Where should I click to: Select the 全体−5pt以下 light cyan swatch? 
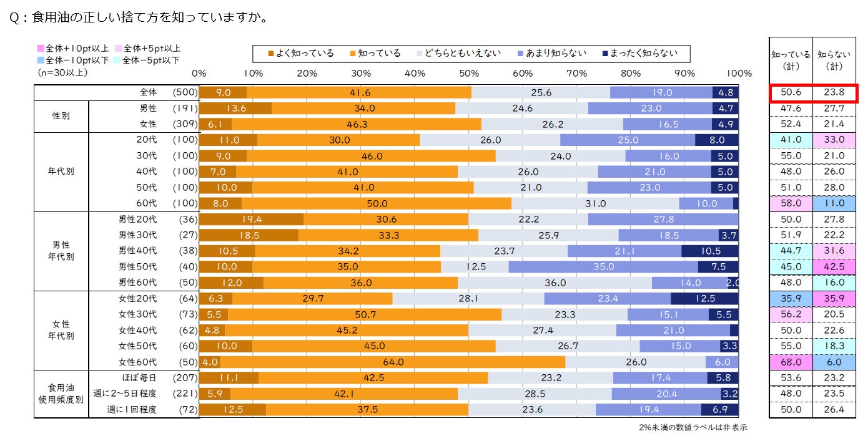tap(118, 61)
